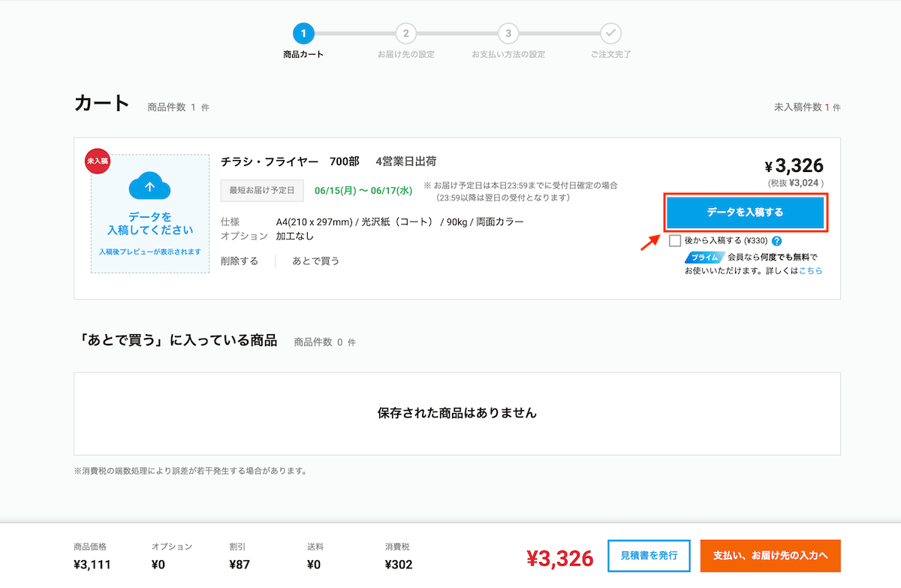Click the tax rounding note ※消費税の端数処理

(x=190, y=471)
